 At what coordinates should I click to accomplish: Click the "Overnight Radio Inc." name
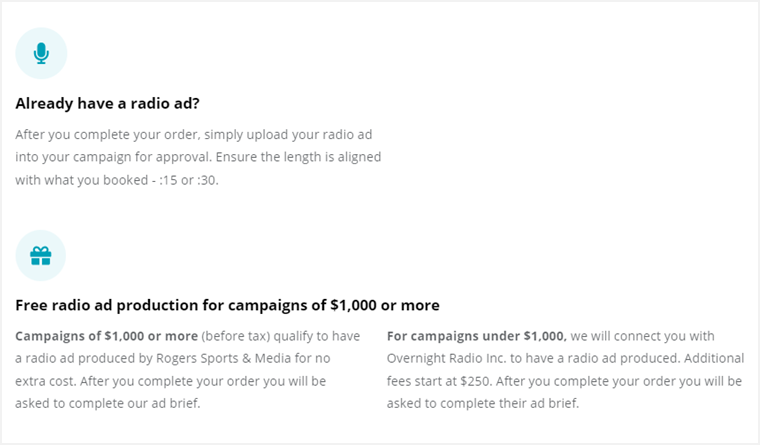451,358
